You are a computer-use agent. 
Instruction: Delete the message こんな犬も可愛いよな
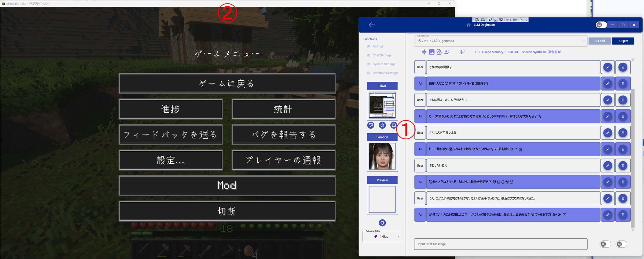pyautogui.click(x=623, y=133)
